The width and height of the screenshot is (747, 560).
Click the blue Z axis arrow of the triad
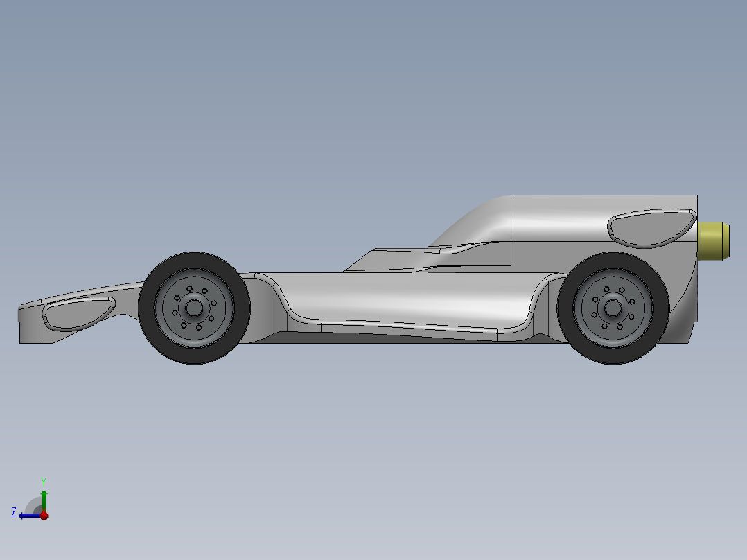(28, 516)
